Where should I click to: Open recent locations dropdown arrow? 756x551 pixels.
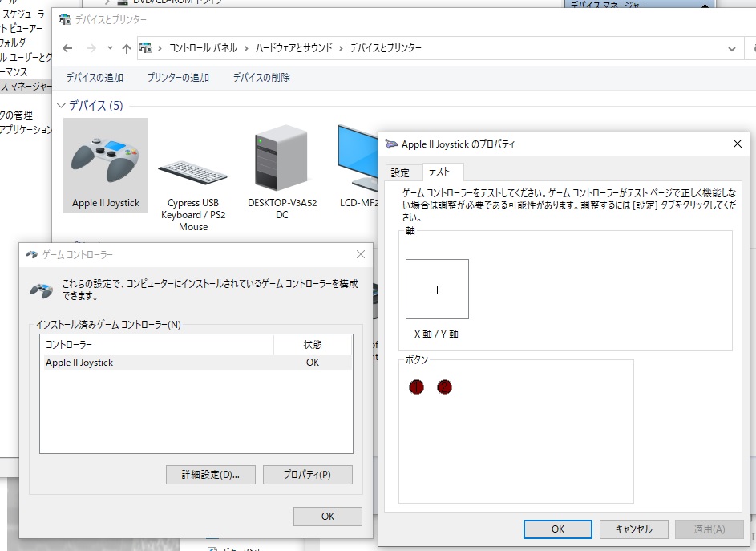[110, 48]
